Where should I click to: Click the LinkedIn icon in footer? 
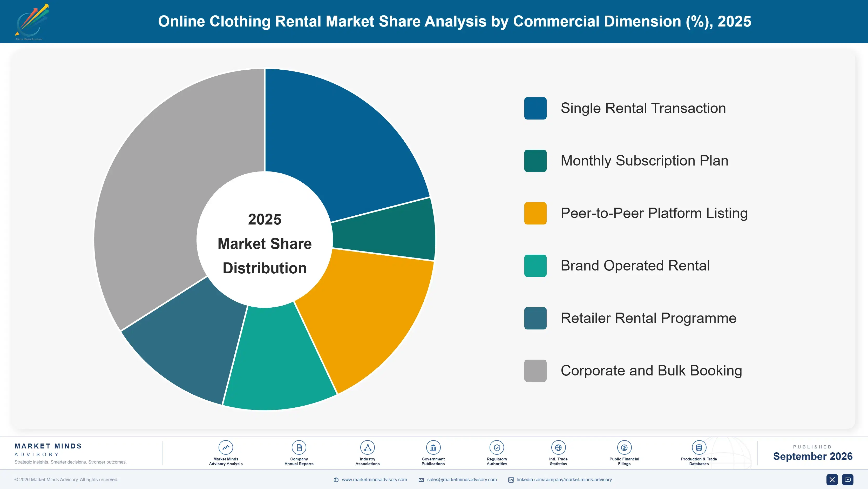click(x=511, y=480)
